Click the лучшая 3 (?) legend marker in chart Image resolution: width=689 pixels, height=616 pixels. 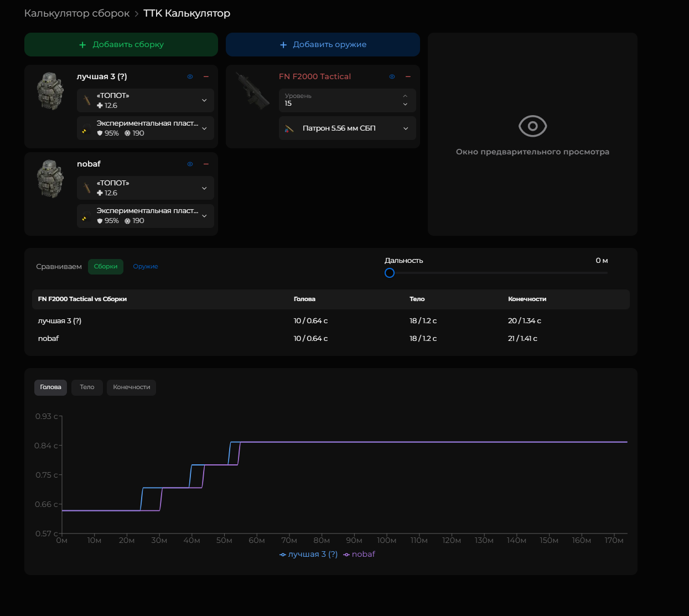283,555
